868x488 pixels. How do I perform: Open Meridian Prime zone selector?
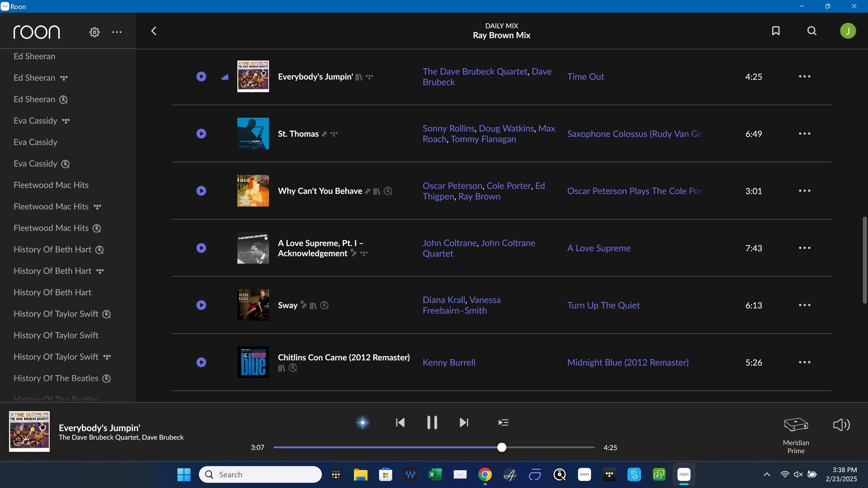(796, 435)
